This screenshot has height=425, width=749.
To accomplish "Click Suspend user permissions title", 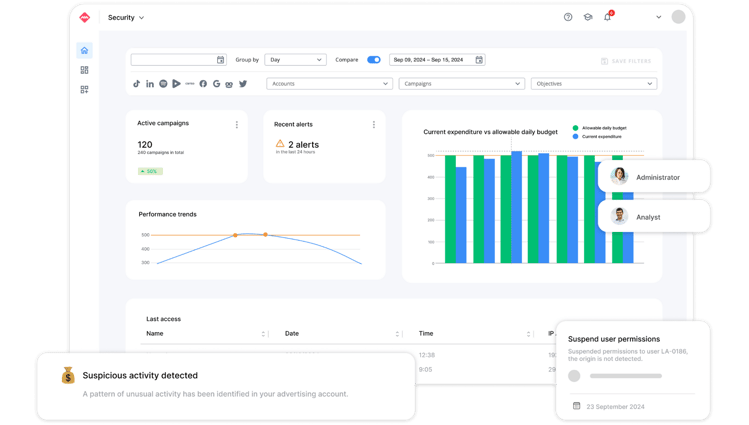I will click(614, 339).
